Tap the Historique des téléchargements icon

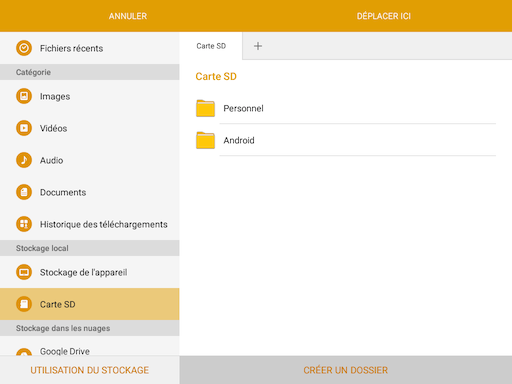(24, 224)
